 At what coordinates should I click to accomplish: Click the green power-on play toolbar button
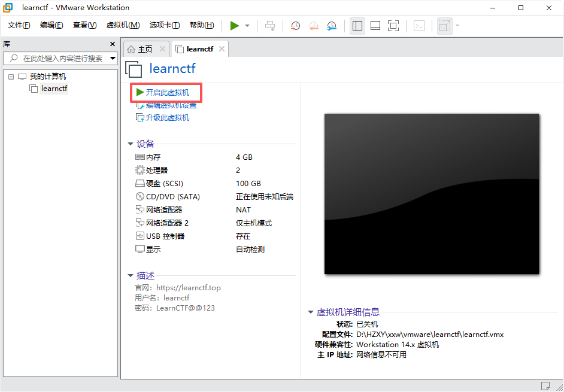click(x=235, y=26)
